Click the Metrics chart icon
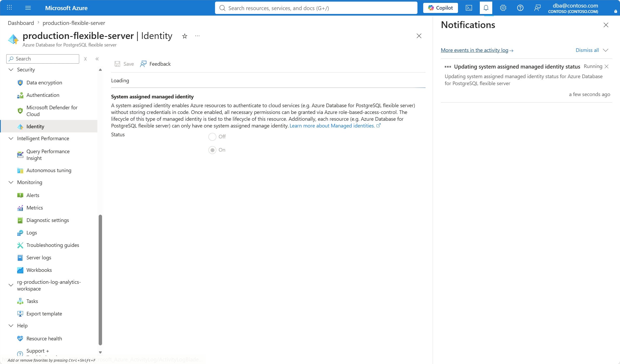 click(x=20, y=208)
